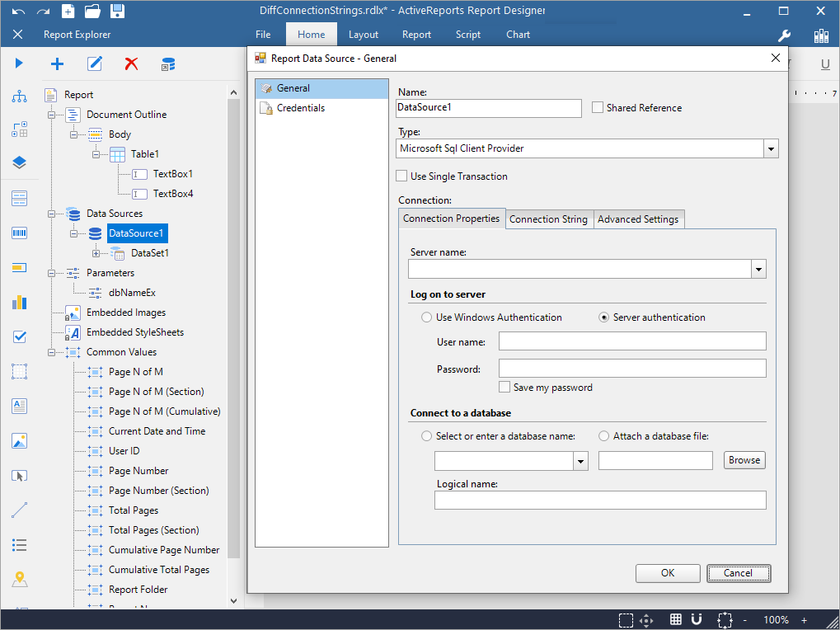Screen dimensions: 840x630
Task: Select the Barcode tool in the sidebar
Action: [19, 233]
